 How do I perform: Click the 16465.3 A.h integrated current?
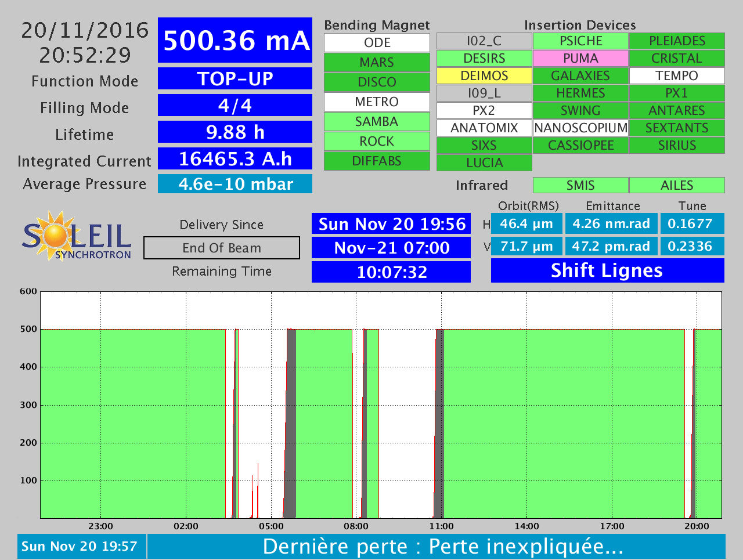tap(235, 158)
